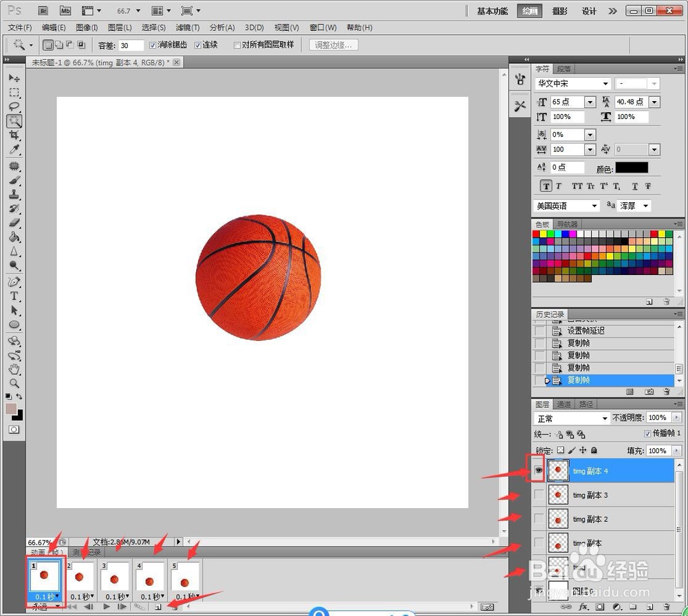Enable 对所有图层取样 checkbox
688x616 pixels.
[x=237, y=45]
